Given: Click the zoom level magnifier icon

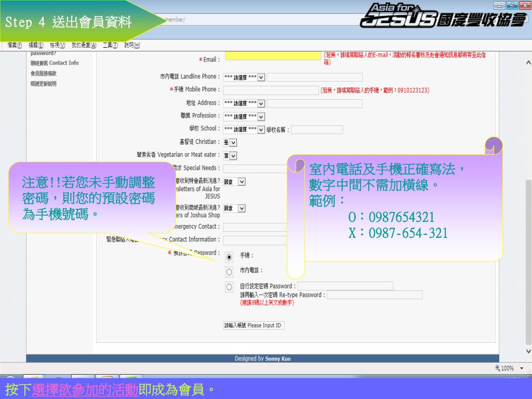Looking at the screenshot, I should tap(497, 368).
